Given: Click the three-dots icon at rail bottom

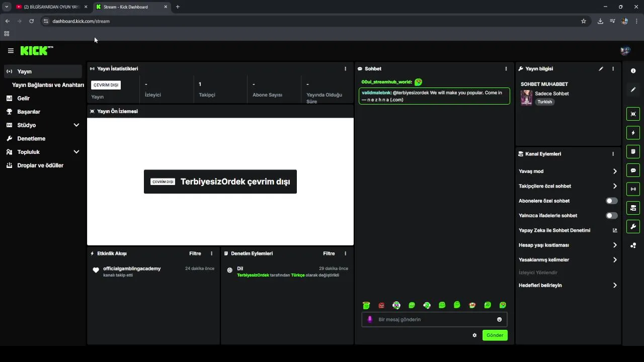Looking at the screenshot, I should [633, 245].
